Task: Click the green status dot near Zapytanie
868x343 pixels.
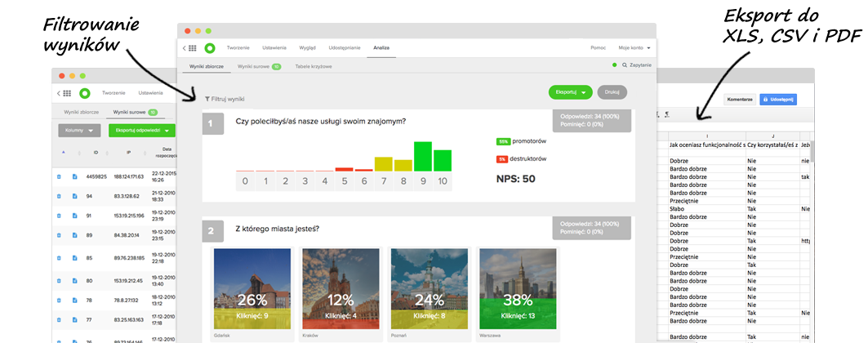Action: tap(615, 65)
